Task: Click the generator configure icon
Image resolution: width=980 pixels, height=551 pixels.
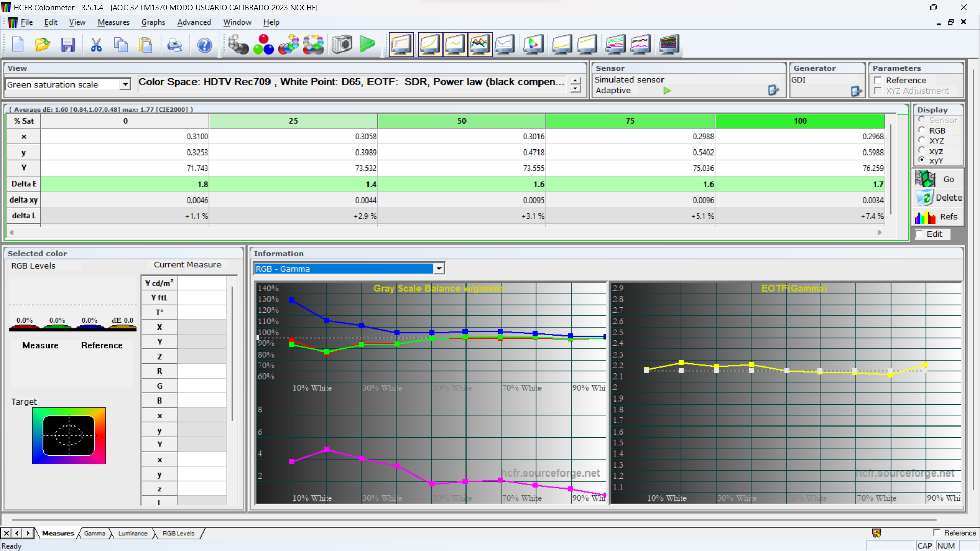Action: [x=856, y=91]
